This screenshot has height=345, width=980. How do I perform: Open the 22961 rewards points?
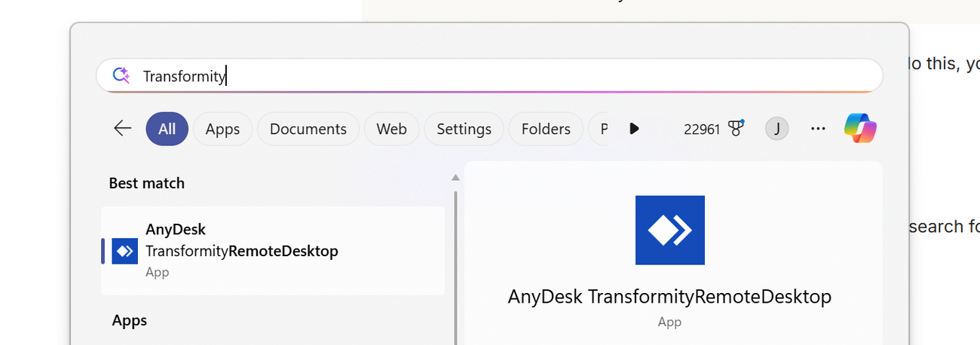(702, 129)
